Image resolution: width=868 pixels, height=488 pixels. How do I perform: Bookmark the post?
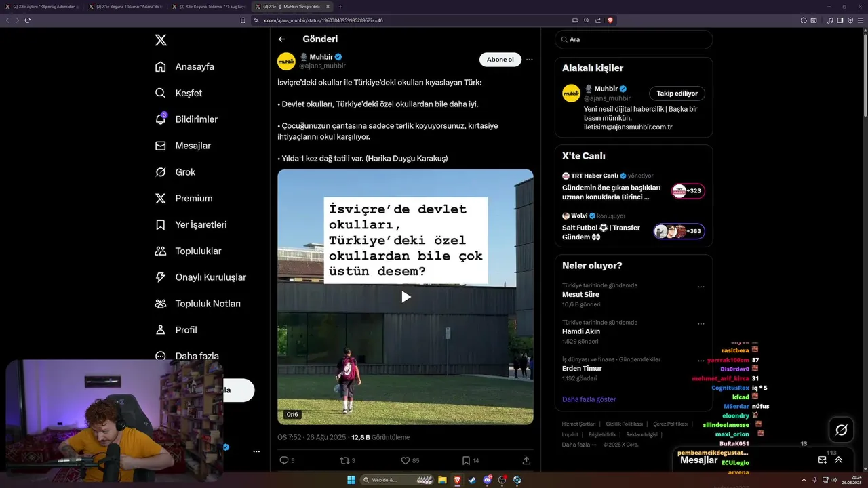(466, 460)
